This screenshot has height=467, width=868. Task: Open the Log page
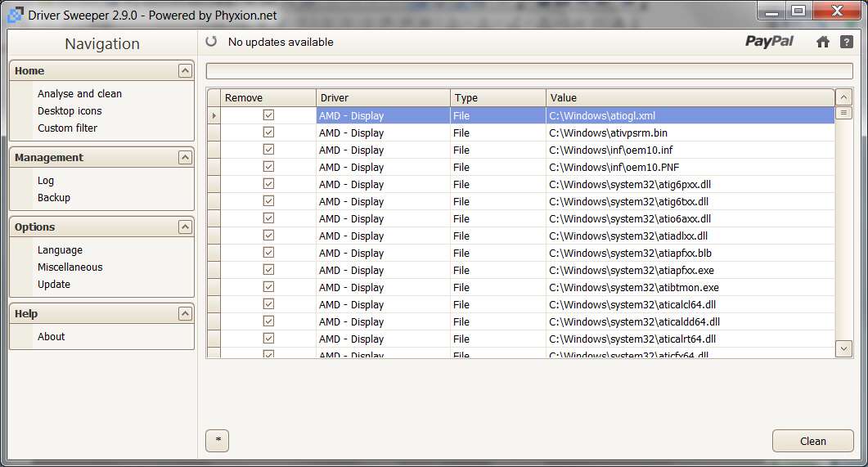[x=45, y=181]
